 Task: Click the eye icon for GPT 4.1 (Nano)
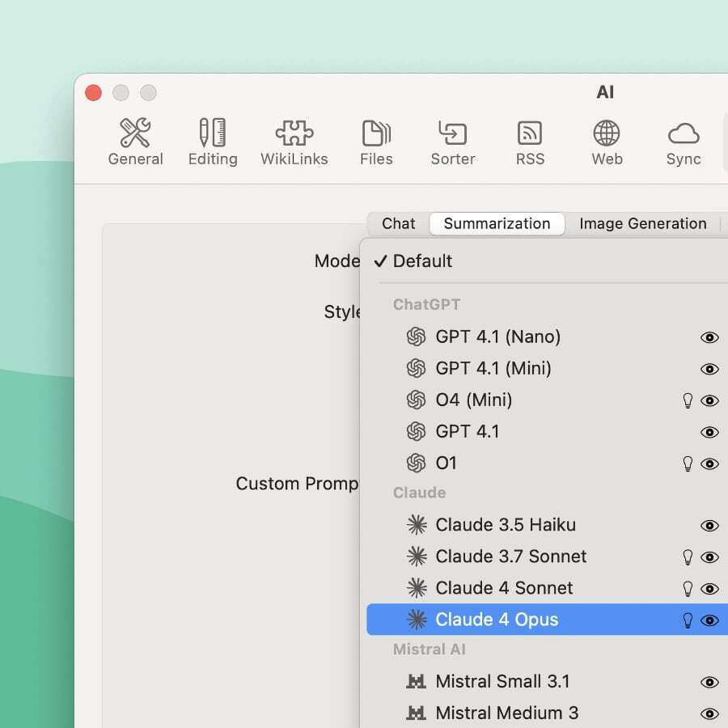[709, 337]
